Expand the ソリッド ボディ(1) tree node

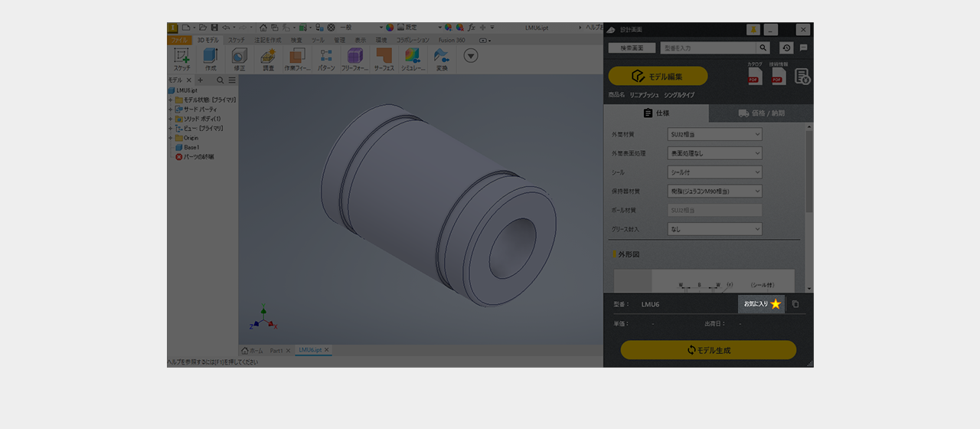click(171, 119)
